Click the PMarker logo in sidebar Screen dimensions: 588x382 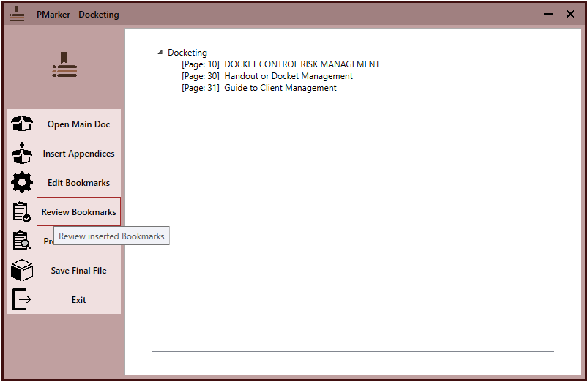point(64,64)
